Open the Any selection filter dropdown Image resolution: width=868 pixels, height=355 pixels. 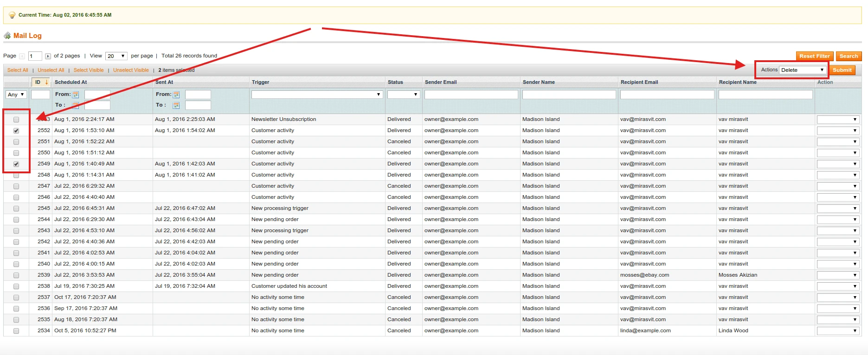16,95
